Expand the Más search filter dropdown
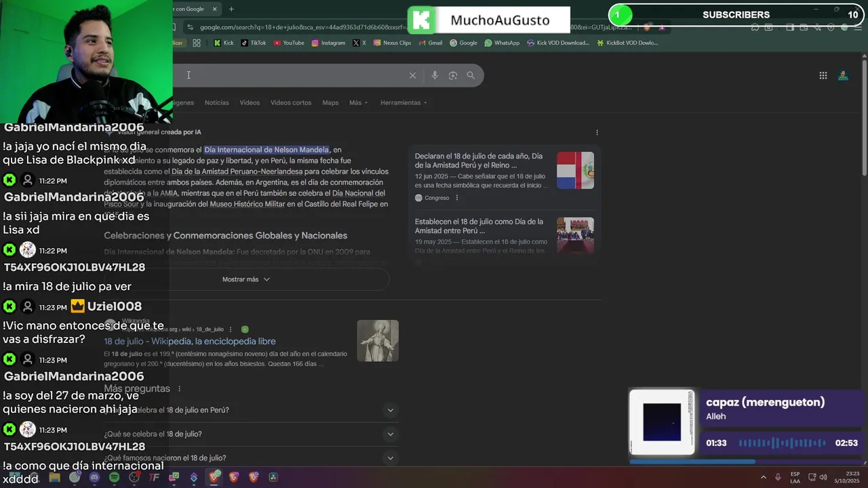 (x=359, y=103)
